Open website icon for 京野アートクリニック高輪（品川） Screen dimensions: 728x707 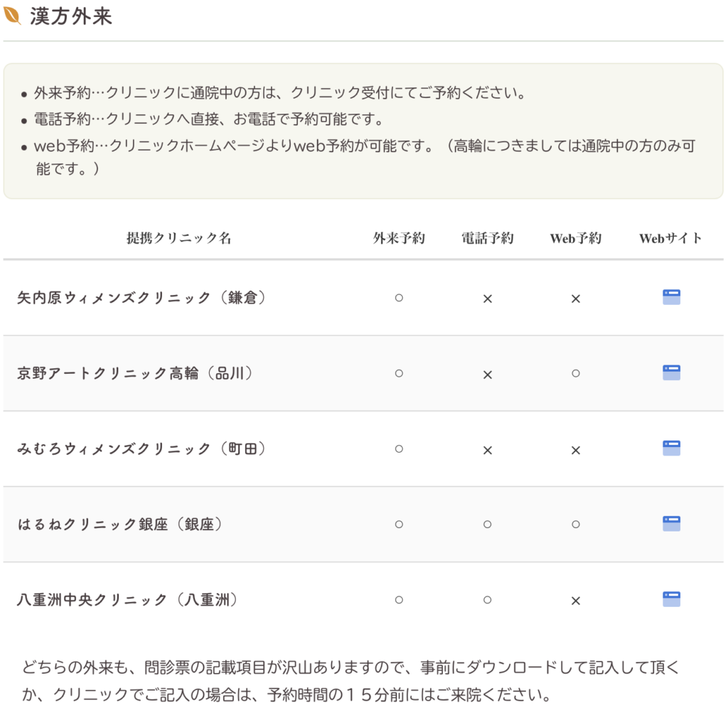[671, 373]
